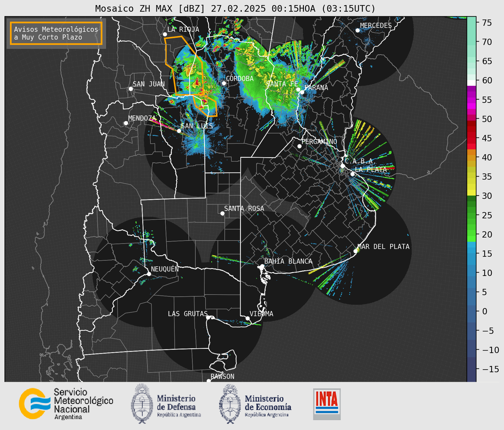Select the MAR DEL PLATA city marker
Image resolution: width=504 pixels, height=430 pixels.
click(x=356, y=251)
